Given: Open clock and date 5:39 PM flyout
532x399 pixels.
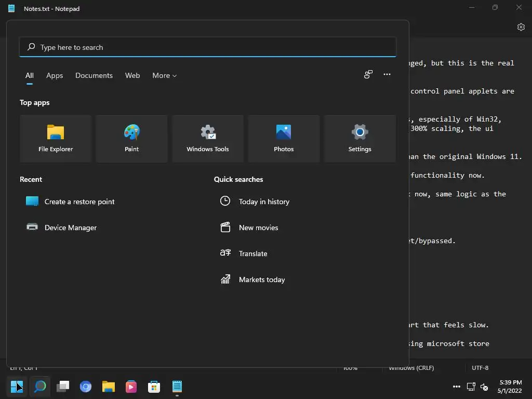Looking at the screenshot, I should pyautogui.click(x=510, y=387).
